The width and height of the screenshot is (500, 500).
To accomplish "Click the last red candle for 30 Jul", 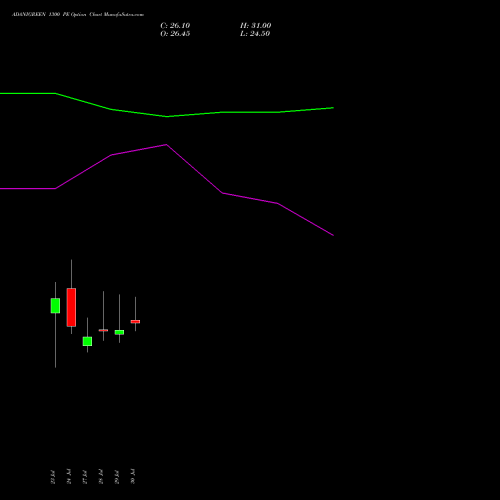I will click(135, 322).
